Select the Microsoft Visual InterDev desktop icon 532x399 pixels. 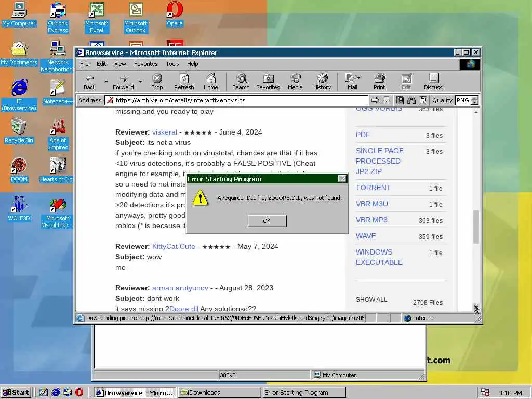pyautogui.click(x=58, y=212)
